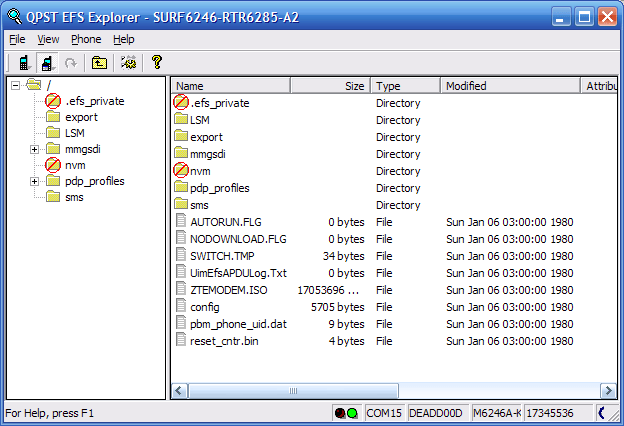Screen dimensions: 624x426
Task: Click the ZTEMODEM.ISO file icon
Action: [x=181, y=289]
